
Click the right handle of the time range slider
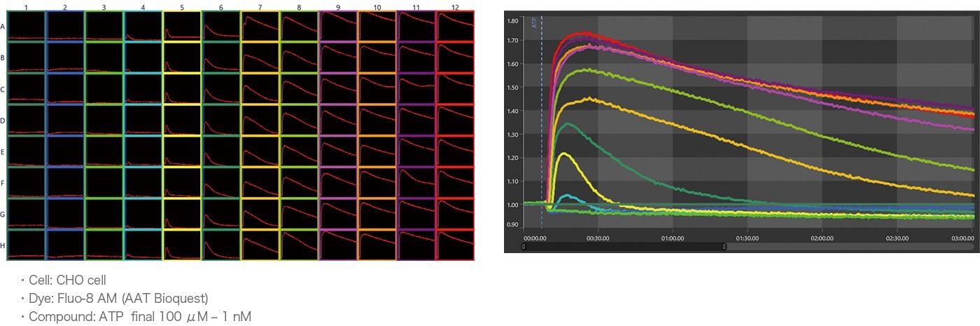tap(724, 246)
